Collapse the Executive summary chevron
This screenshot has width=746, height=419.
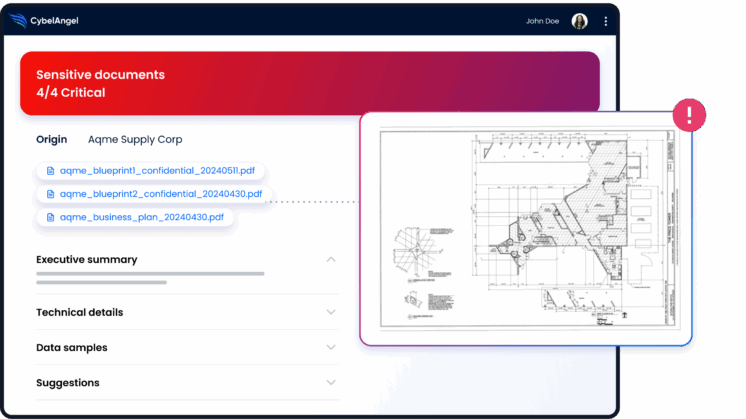(x=331, y=260)
